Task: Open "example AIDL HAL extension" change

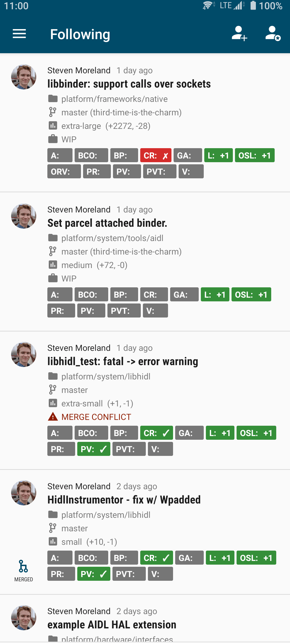Action: click(112, 625)
